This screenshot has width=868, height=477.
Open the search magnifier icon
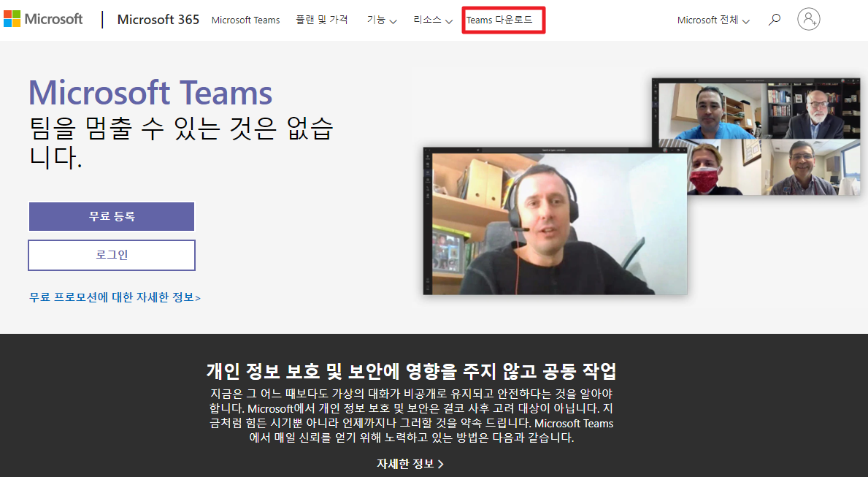pos(775,20)
